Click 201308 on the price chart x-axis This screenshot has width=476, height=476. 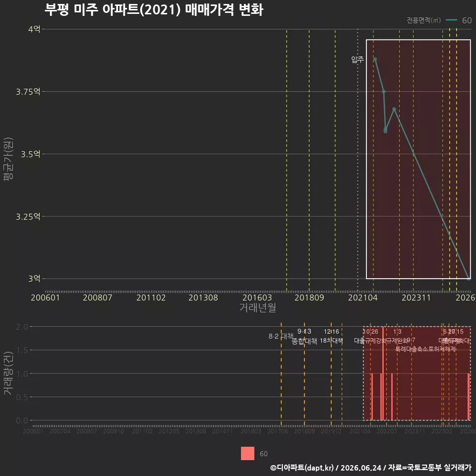click(x=203, y=297)
